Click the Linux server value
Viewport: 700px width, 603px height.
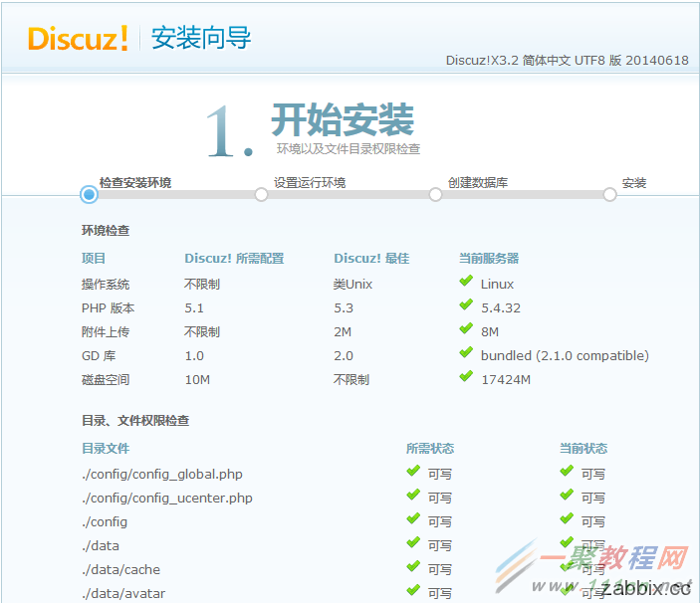coord(497,285)
